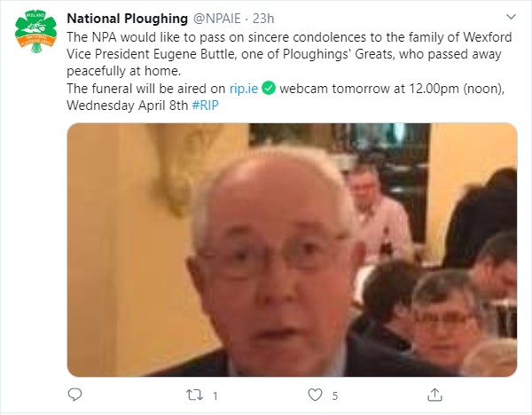
Task: Click the 'peacefully at home.' text line
Action: tap(124, 71)
